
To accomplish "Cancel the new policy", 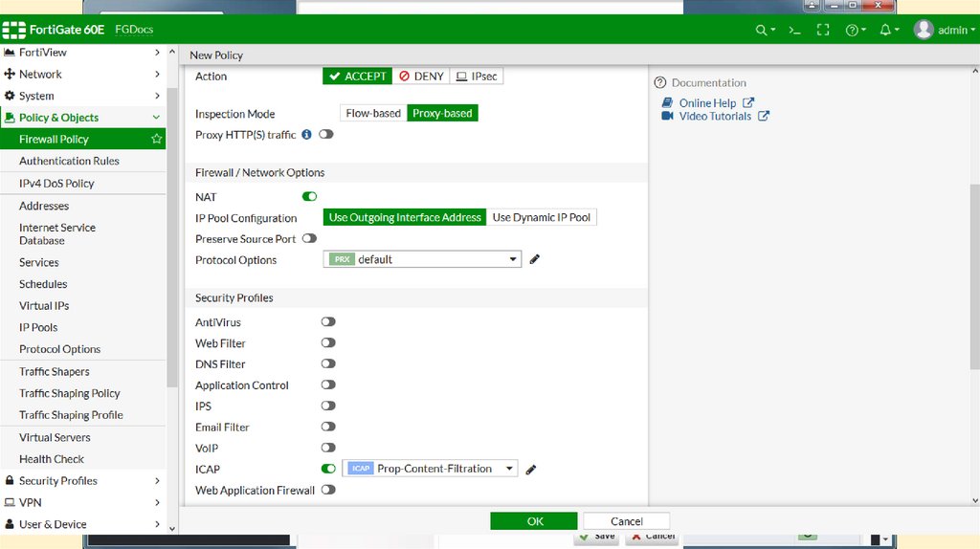I will (626, 521).
